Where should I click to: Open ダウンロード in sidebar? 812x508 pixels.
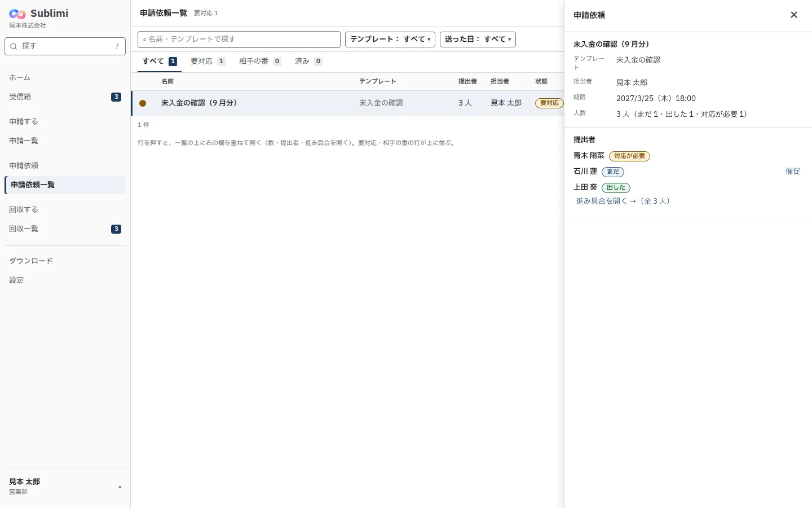[65, 261]
